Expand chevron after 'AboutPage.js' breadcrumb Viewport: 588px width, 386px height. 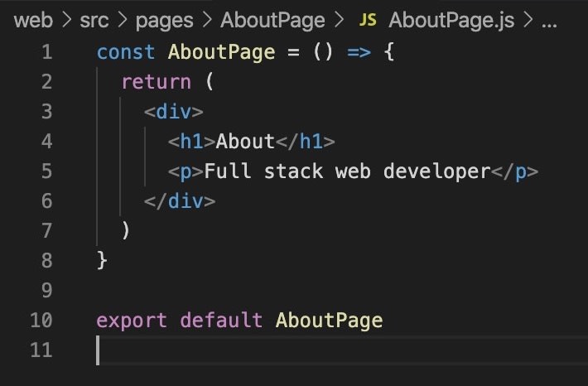pyautogui.click(x=528, y=20)
